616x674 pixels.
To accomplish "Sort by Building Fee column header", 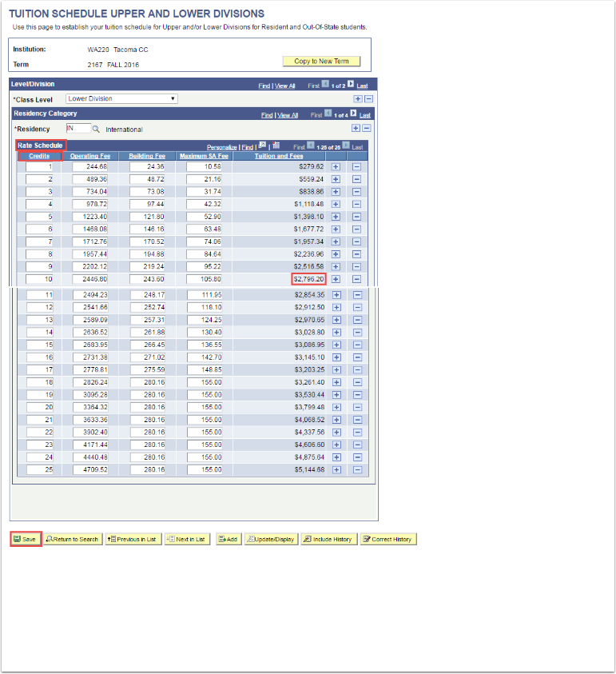I will coord(147,156).
